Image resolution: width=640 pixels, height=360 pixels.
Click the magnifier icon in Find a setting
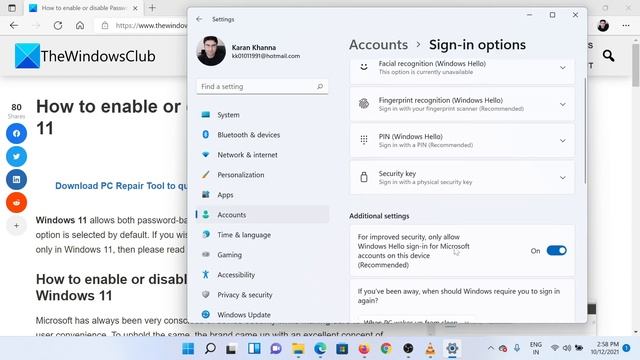320,87
